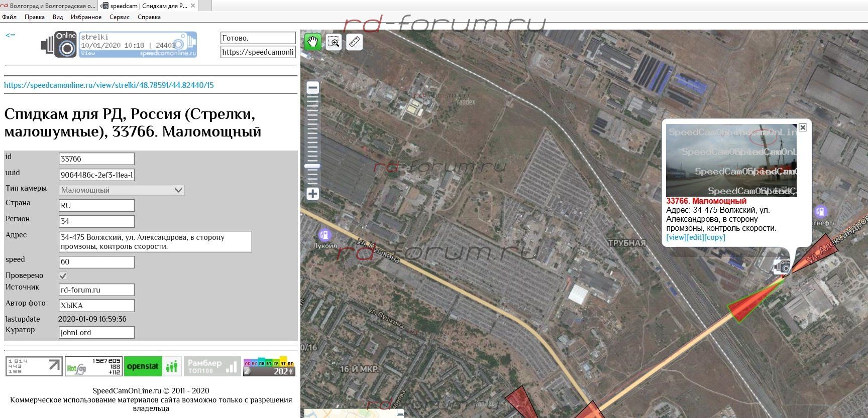Click the Куратор field JohnLord
Screen dimensions: 868x418
click(x=96, y=333)
